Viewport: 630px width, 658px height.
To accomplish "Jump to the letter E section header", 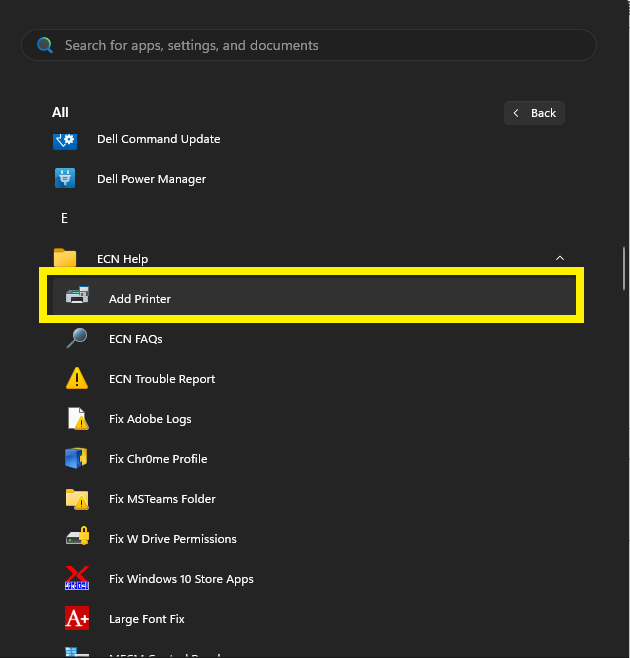I will (x=64, y=218).
